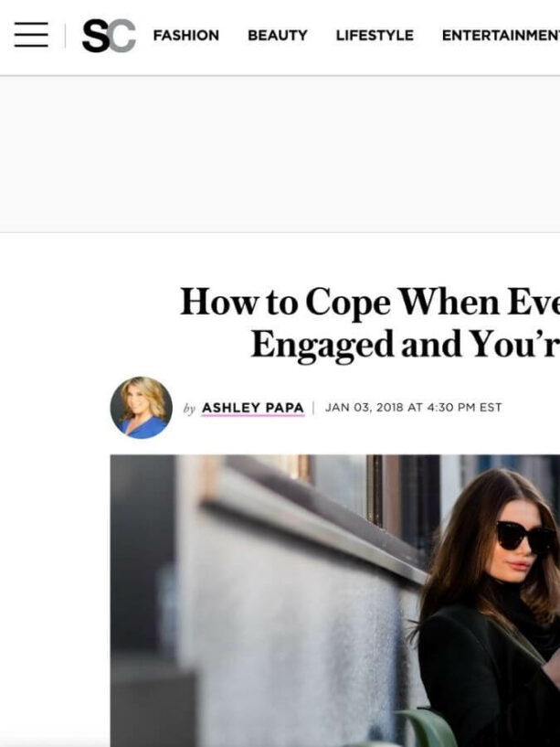Open the hamburger navigation menu
The height and width of the screenshot is (747, 560).
(x=31, y=35)
